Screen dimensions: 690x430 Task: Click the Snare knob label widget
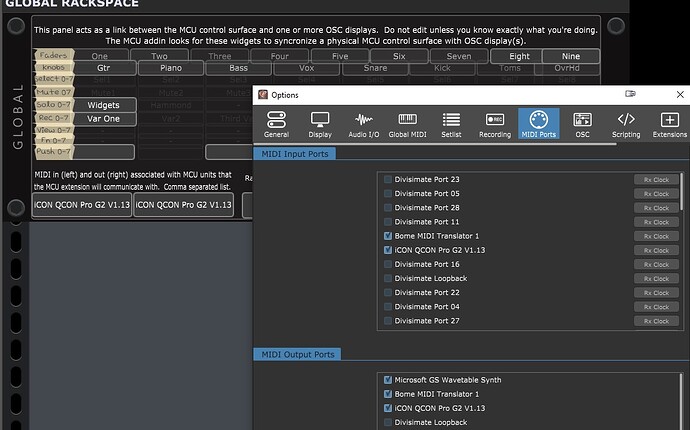(x=375, y=68)
